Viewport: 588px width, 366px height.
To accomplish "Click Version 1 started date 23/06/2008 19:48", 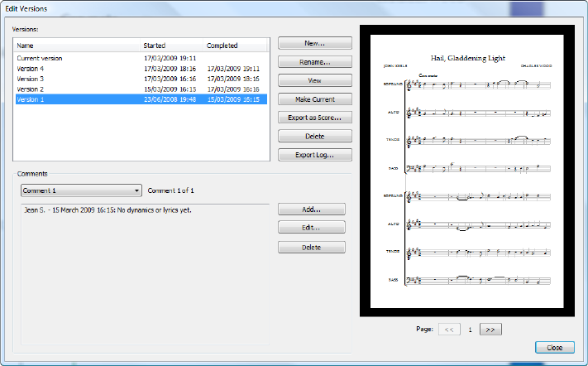I will click(x=170, y=99).
